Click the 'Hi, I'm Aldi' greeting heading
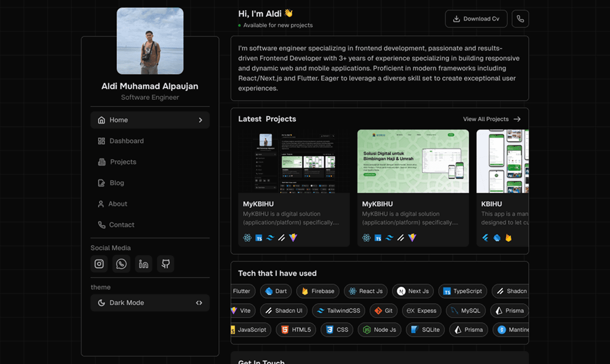The height and width of the screenshot is (364, 610). pyautogui.click(x=265, y=13)
